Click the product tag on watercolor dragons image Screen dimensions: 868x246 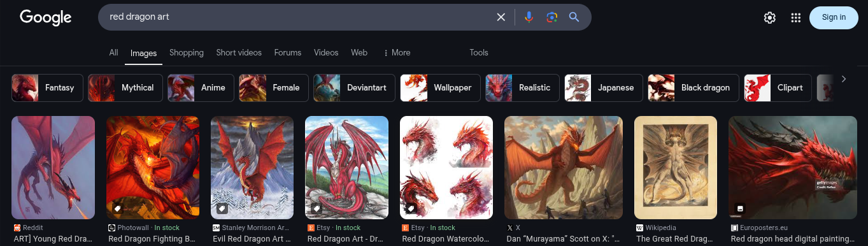click(411, 208)
